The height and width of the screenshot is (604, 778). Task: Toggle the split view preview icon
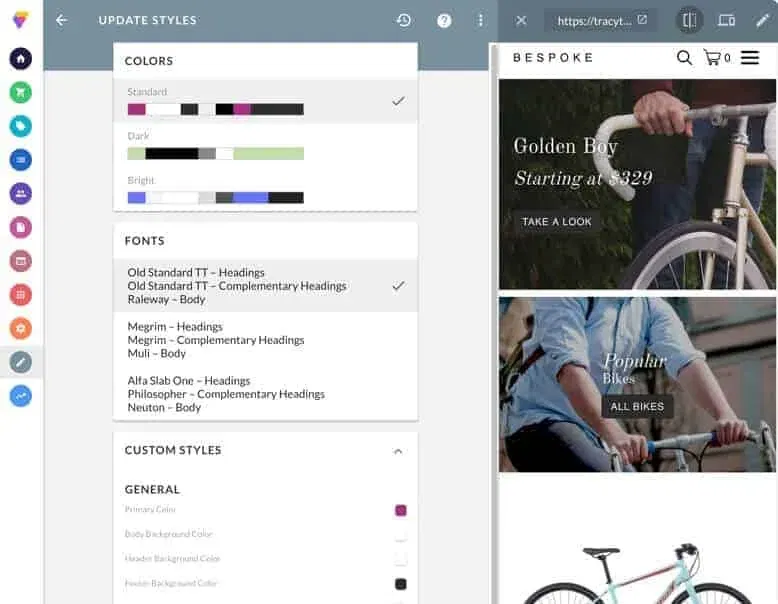689,20
